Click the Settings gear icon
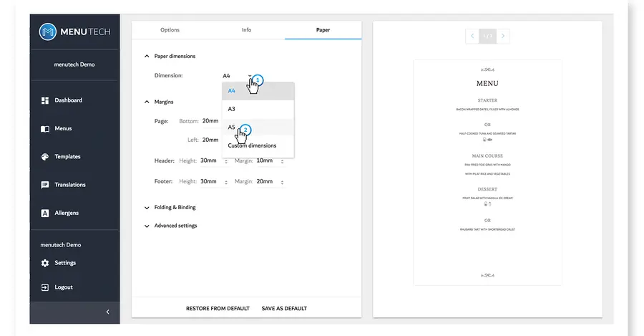644x336 pixels. [x=45, y=263]
